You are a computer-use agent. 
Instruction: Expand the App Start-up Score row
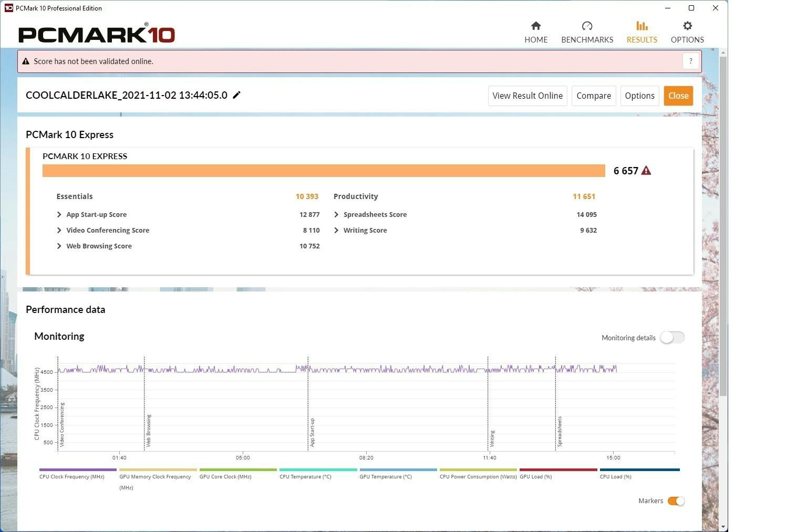click(59, 215)
